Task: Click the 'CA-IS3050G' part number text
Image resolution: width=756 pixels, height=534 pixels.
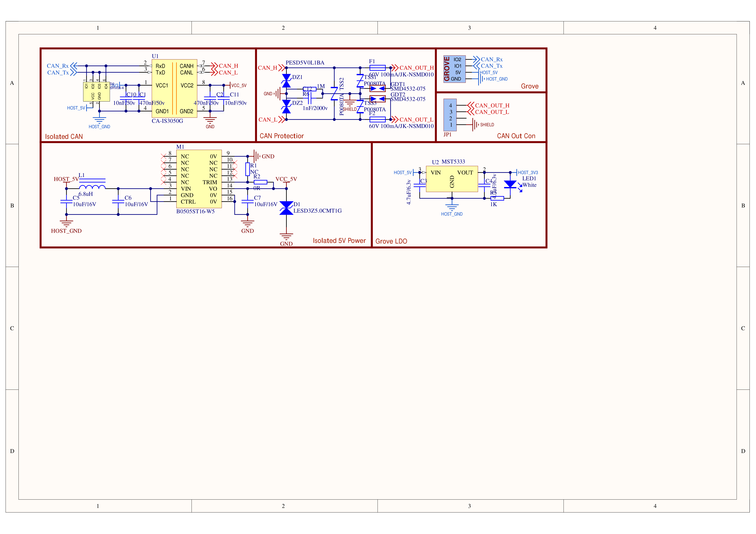Action: point(167,121)
